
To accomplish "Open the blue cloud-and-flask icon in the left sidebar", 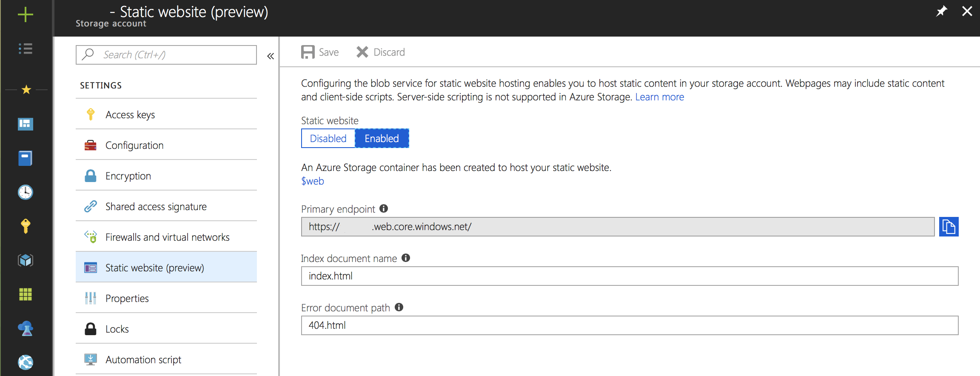I will point(26,328).
